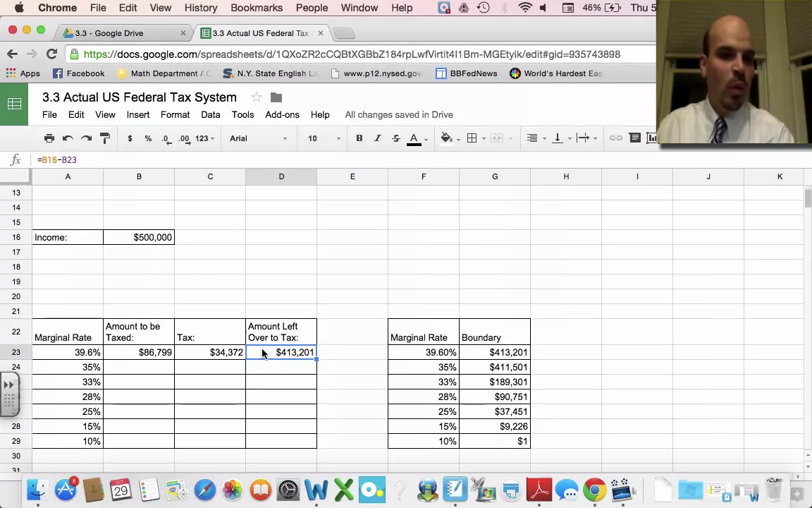Open Microsoft Excel from the Dock
Viewport: 812px width, 508px height.
pyautogui.click(x=344, y=490)
